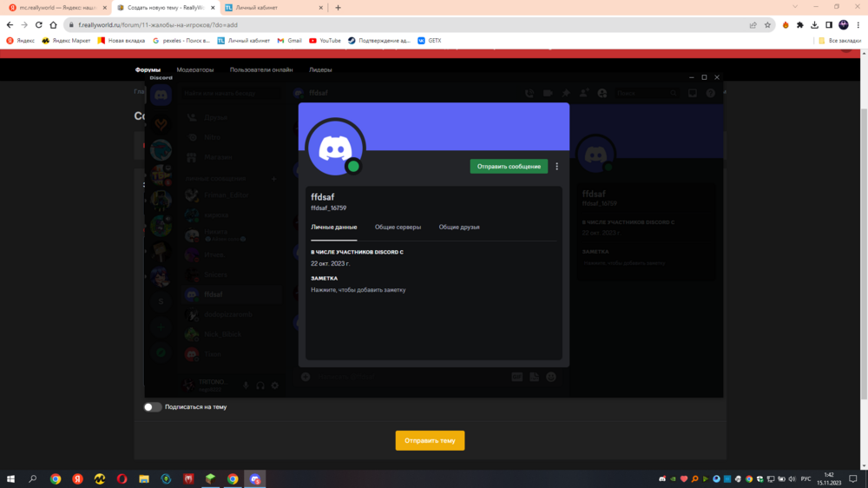Open the Яндекс bookmark

(x=21, y=41)
